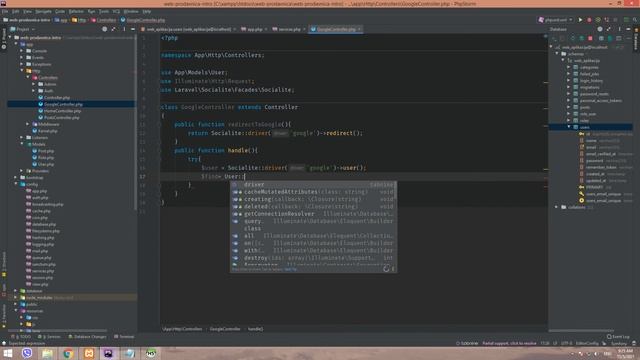Close the GoogleController.php tab
The height and width of the screenshot is (360, 640).
tap(359, 29)
